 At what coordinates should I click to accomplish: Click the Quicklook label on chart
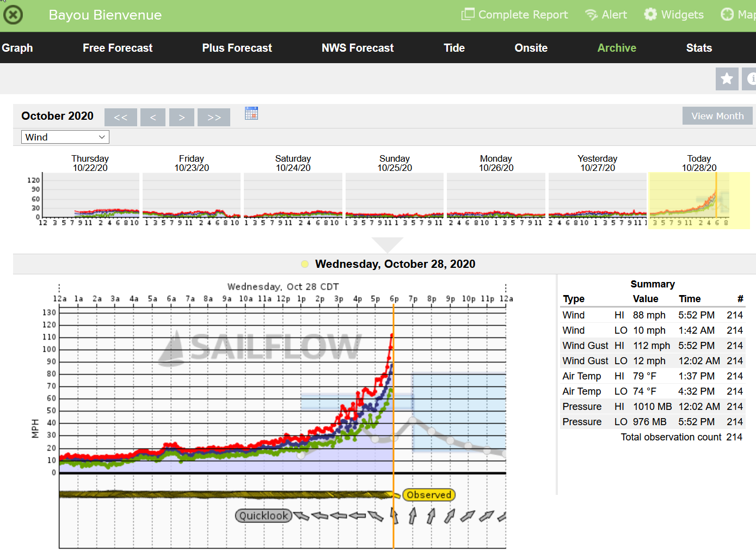pos(263,516)
